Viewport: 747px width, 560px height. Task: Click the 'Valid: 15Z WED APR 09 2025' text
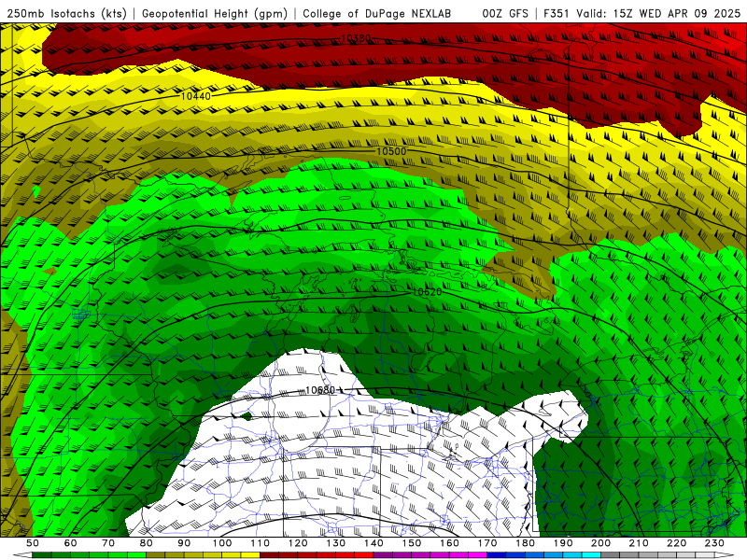(658, 13)
